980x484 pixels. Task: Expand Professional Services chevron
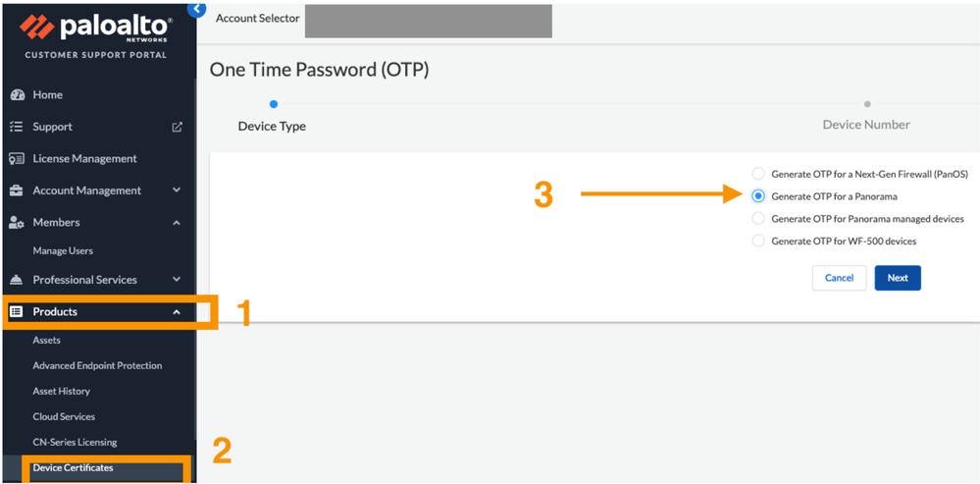(x=177, y=280)
